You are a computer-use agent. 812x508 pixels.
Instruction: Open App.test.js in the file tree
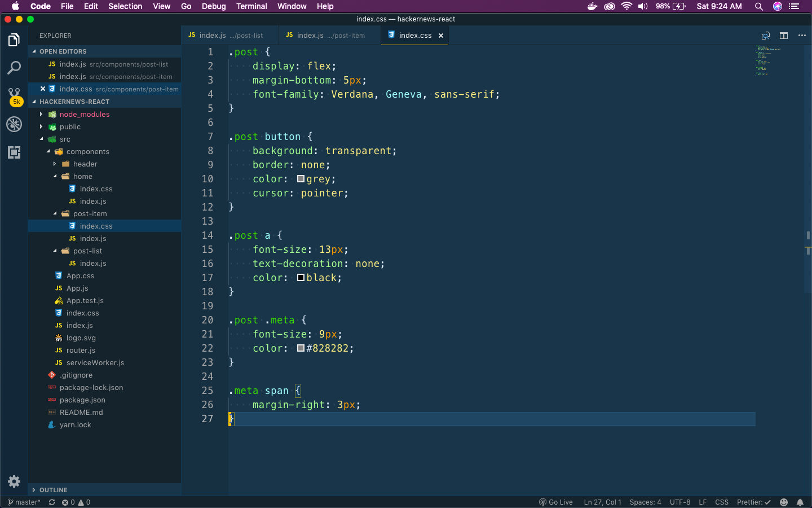(x=104, y=300)
